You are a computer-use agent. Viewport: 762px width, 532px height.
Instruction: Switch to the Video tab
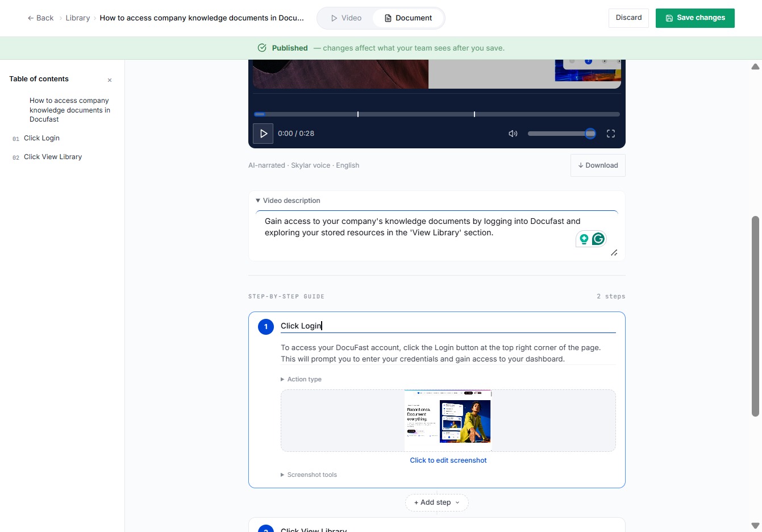(346, 18)
